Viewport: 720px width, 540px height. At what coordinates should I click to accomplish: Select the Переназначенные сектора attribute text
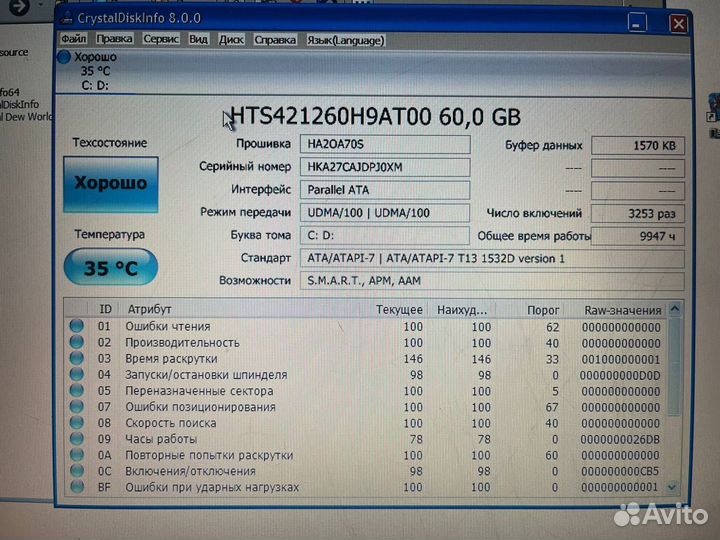tap(199, 391)
